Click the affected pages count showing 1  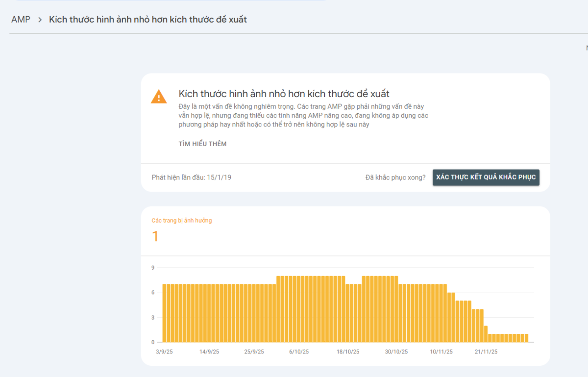click(x=155, y=236)
